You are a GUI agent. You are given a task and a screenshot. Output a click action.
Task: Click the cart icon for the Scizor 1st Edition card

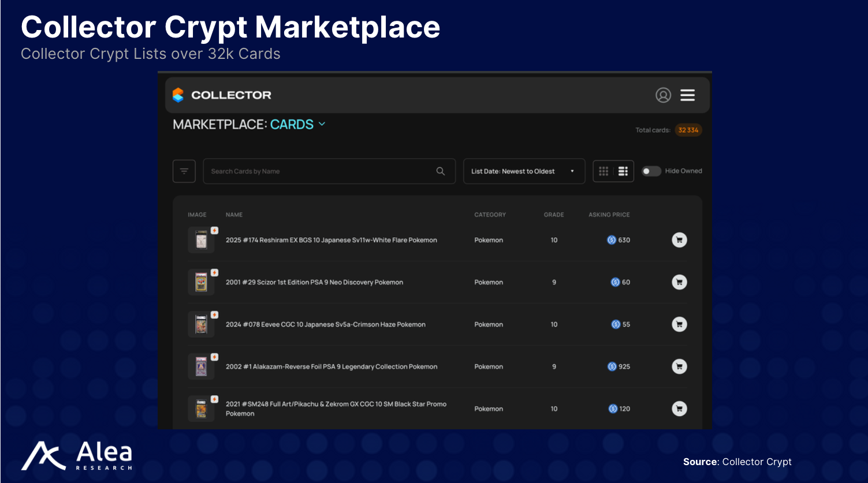[x=679, y=282]
